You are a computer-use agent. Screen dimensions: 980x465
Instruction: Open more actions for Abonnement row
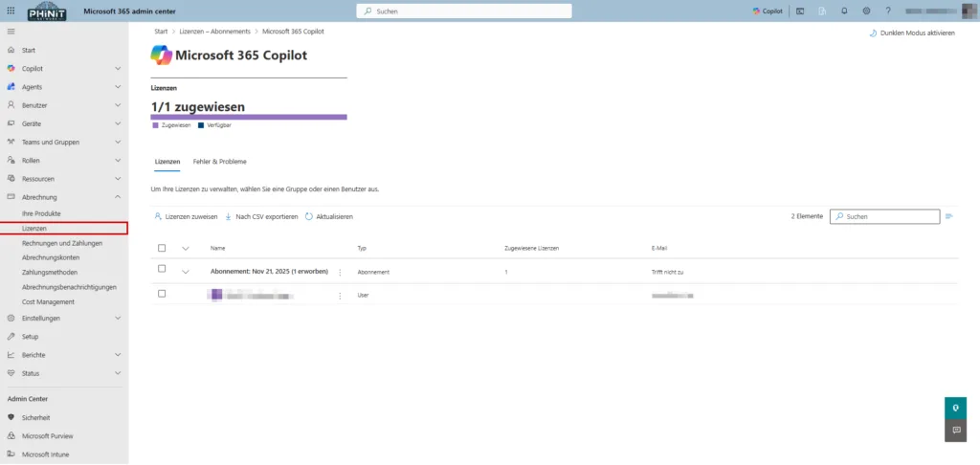tap(340, 273)
